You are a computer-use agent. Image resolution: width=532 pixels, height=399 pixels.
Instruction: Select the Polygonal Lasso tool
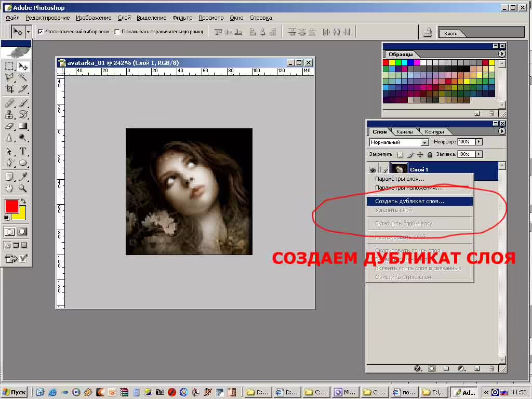point(9,77)
